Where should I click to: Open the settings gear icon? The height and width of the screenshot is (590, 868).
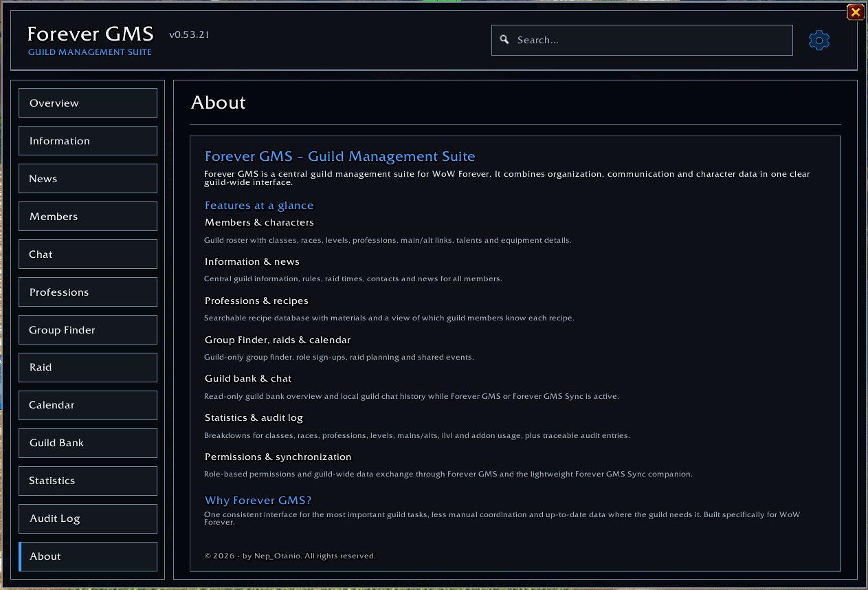coord(819,41)
